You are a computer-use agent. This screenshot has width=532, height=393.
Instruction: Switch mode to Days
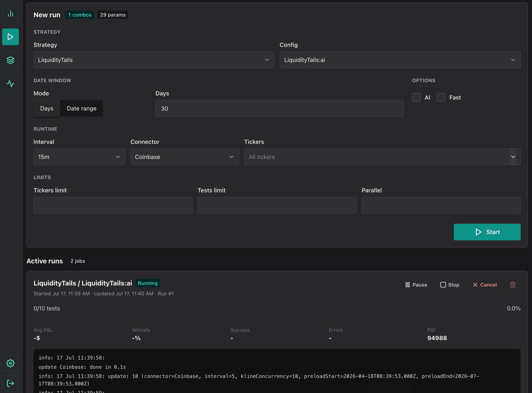click(47, 109)
